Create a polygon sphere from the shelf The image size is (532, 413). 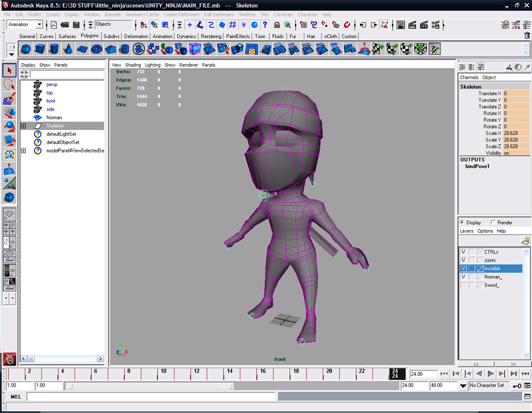26,48
